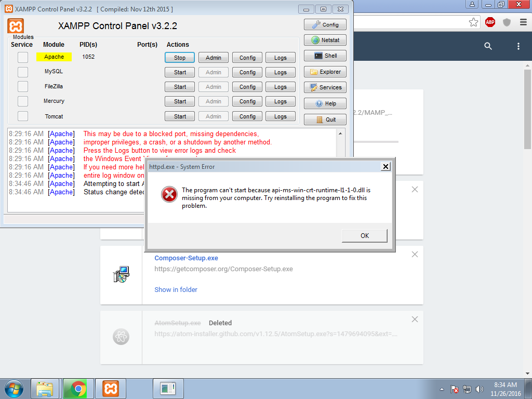Click the Chrome downloads page scrollbar
532x399 pixels.
click(527, 109)
